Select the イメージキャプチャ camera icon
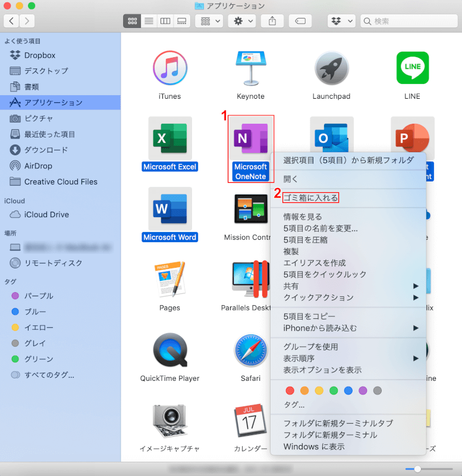This screenshot has width=462, height=476. [x=170, y=421]
